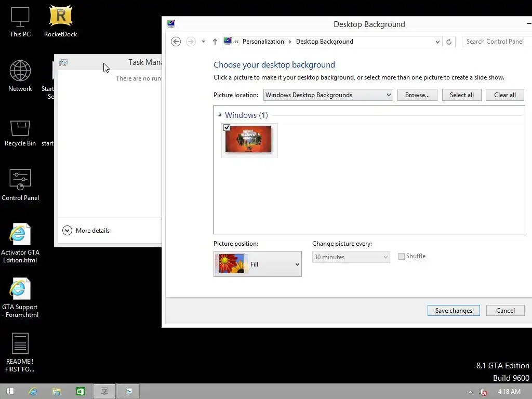Open recent locations dropdown arrow
This screenshot has width=532, height=399.
203,42
